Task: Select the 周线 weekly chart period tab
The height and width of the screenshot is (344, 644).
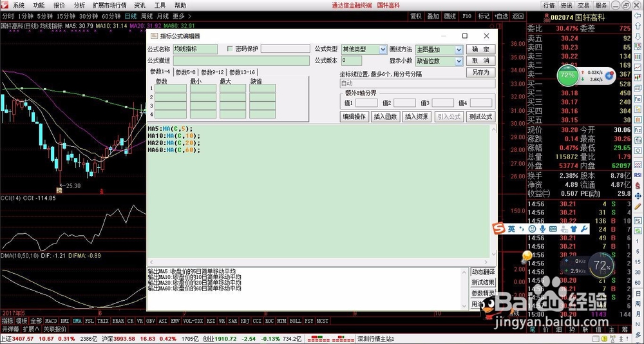Action: [x=147, y=17]
